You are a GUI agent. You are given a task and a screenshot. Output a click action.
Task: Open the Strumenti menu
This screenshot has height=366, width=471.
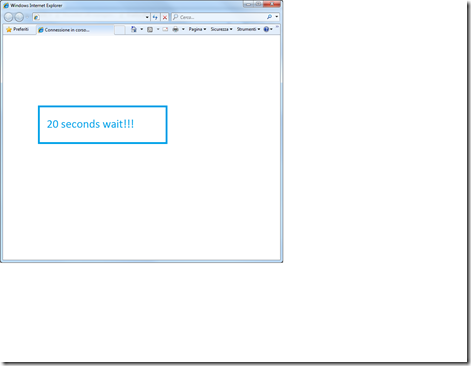[248, 29]
